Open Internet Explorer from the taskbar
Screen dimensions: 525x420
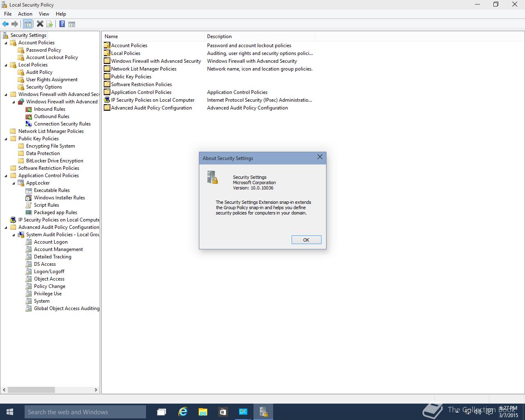[x=183, y=411]
